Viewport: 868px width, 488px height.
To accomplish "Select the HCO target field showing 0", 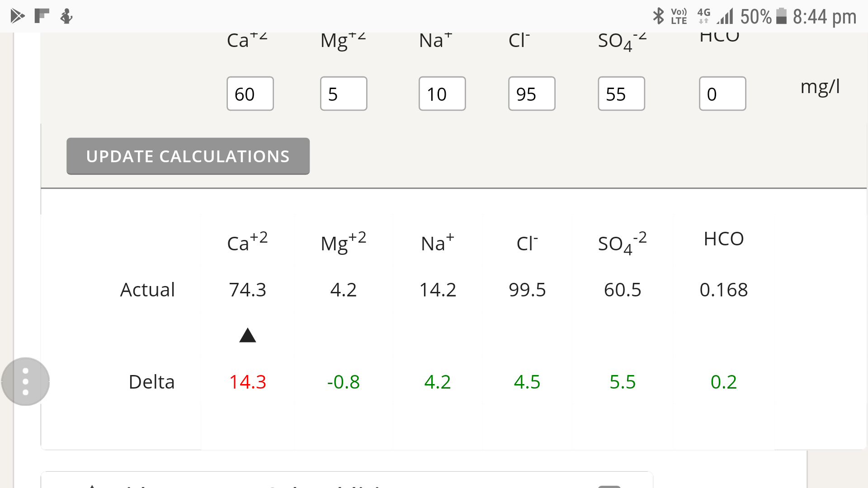I will [x=722, y=94].
